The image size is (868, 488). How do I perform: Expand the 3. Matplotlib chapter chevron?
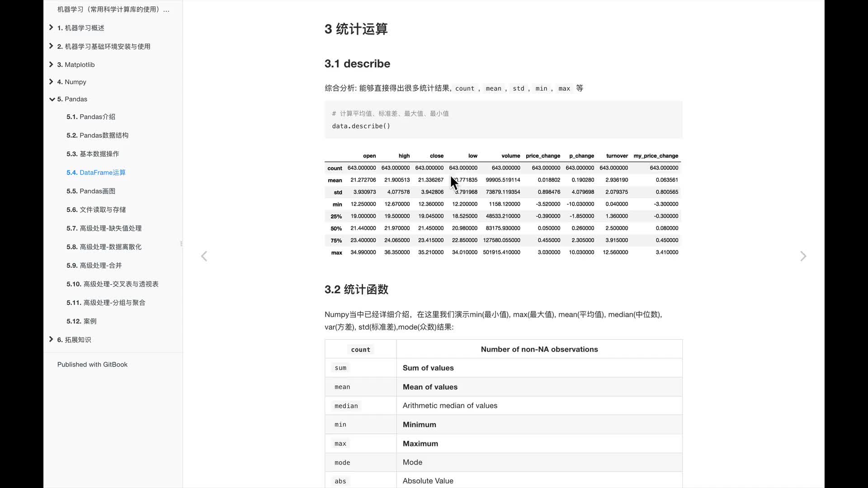point(51,65)
